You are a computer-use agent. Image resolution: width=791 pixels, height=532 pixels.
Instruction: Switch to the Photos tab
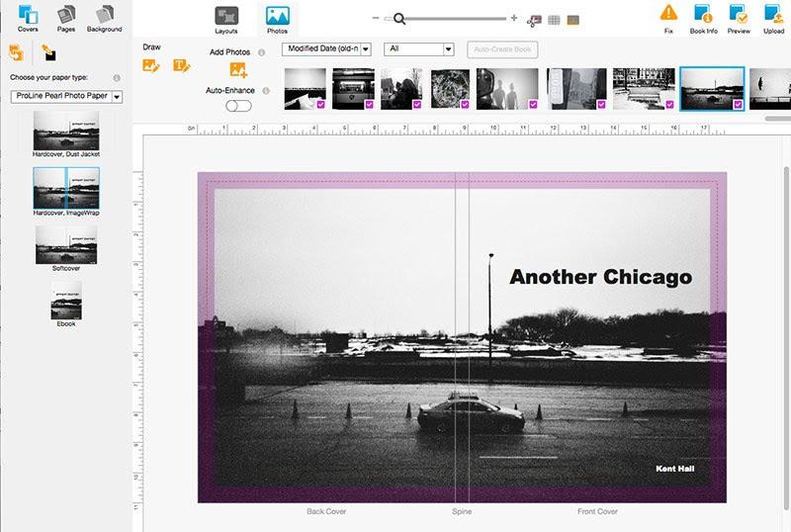(x=277, y=18)
